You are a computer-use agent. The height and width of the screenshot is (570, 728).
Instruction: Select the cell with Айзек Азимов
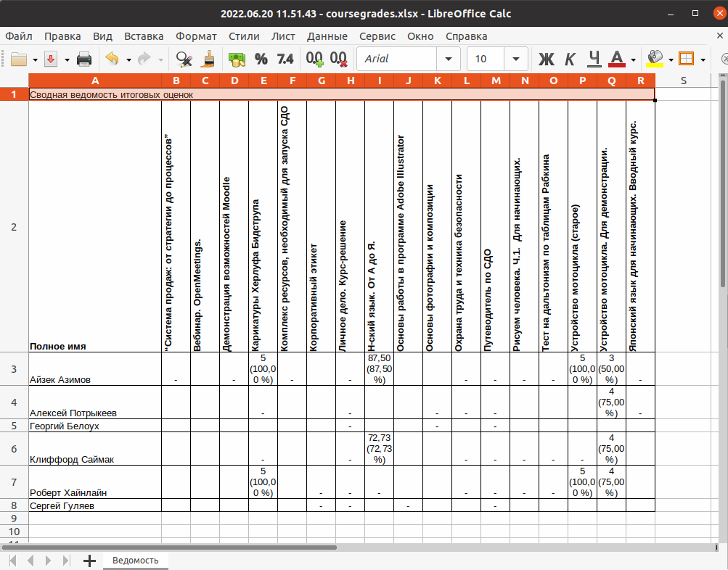[94, 379]
